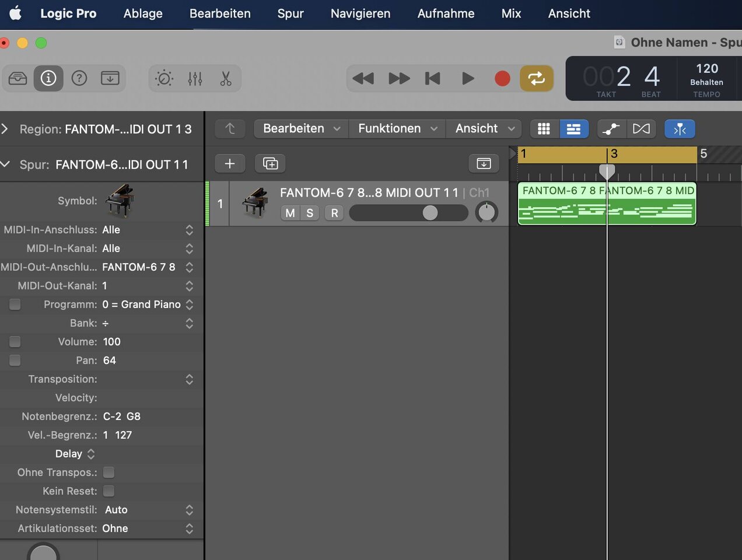742x560 pixels.
Task: Toggle the blue Catch Playhead button
Action: coord(680,129)
